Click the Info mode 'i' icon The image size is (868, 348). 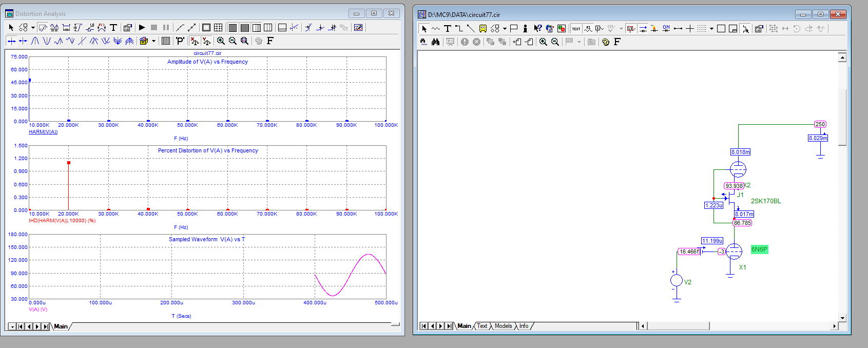(525, 29)
